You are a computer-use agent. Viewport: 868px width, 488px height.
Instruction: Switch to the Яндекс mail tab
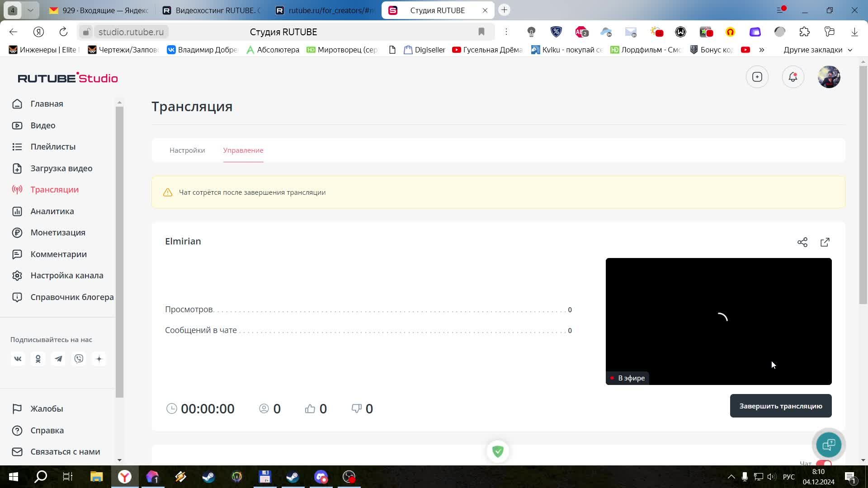[99, 10]
